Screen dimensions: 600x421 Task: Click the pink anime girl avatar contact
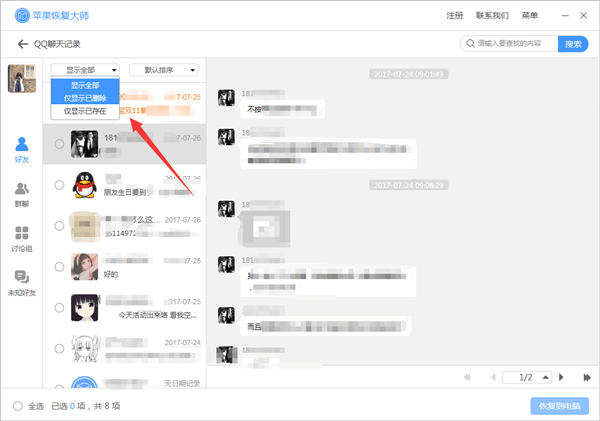(x=85, y=267)
